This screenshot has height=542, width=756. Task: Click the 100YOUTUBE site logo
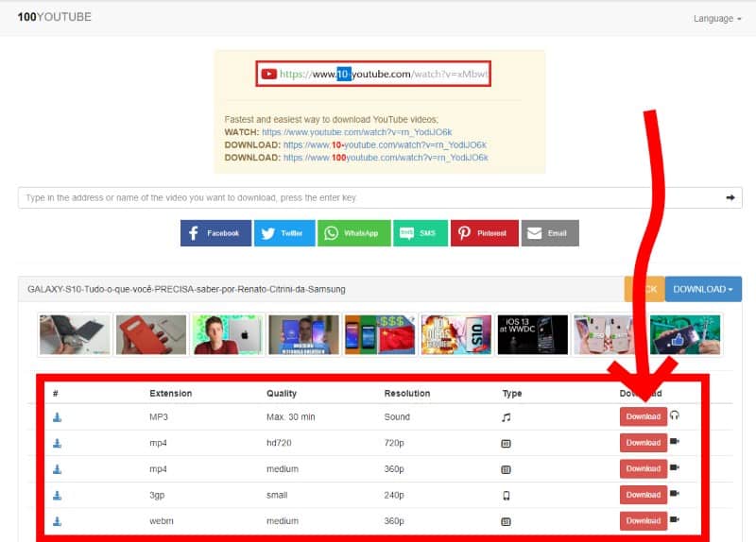tap(54, 17)
